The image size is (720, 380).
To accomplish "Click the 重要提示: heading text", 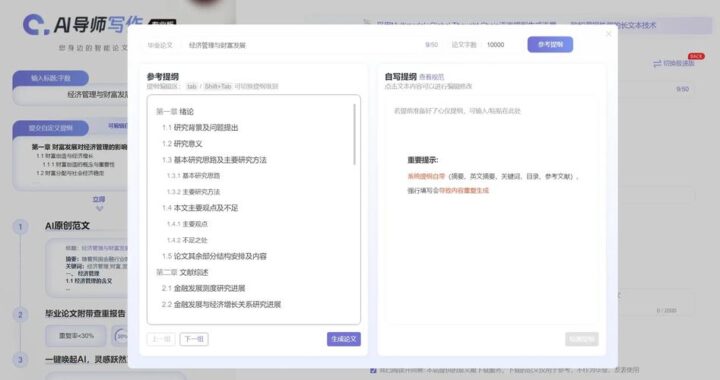I will tap(423, 160).
